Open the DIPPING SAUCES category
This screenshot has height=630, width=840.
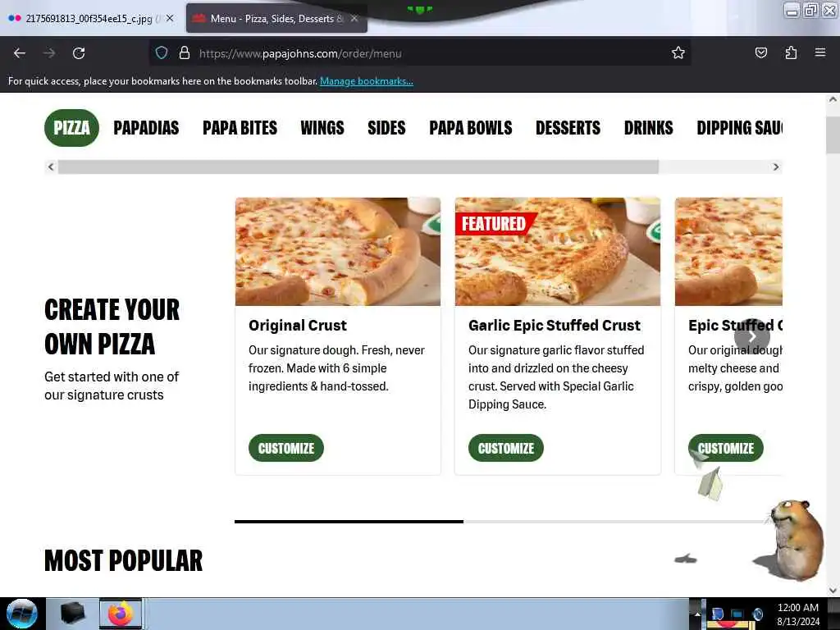739,128
